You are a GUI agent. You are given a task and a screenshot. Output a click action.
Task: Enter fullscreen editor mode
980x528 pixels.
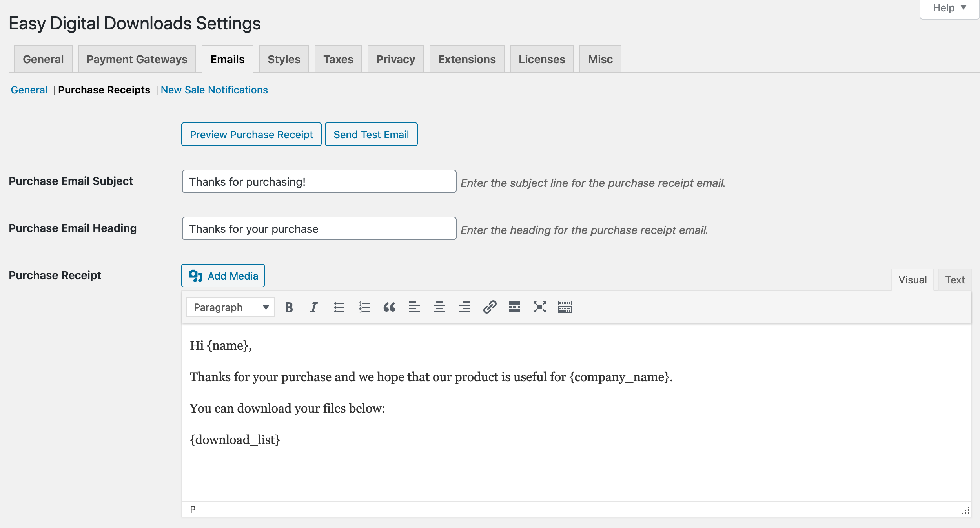(539, 307)
